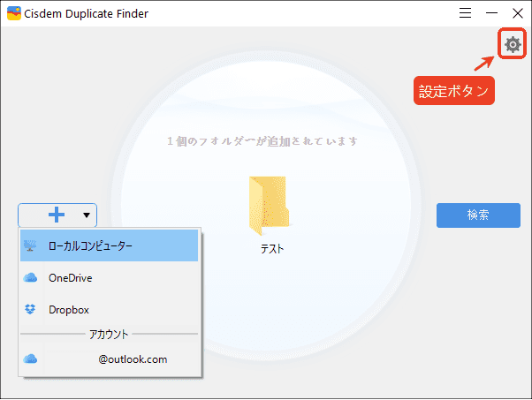This screenshot has height=400, width=532.
Task: Click the アカウント section header
Action: (x=109, y=335)
